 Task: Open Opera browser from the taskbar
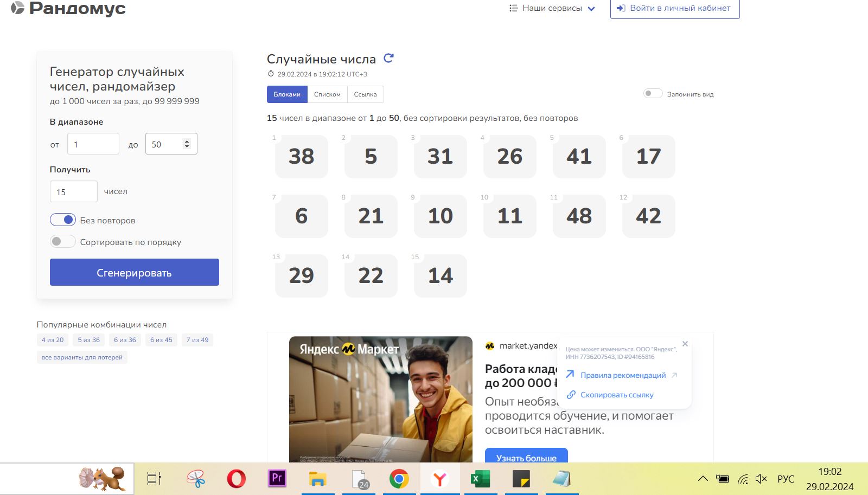tap(236, 479)
